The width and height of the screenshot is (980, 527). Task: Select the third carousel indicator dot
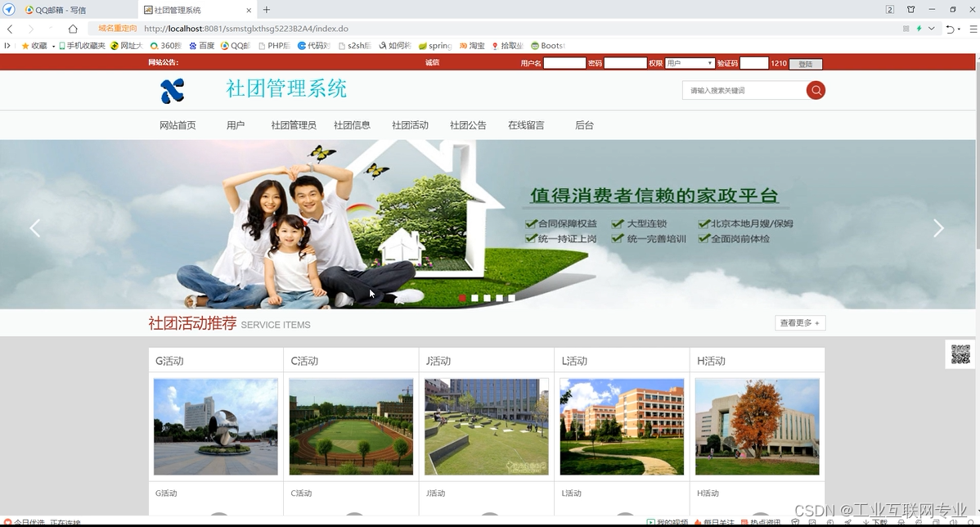[x=487, y=298]
